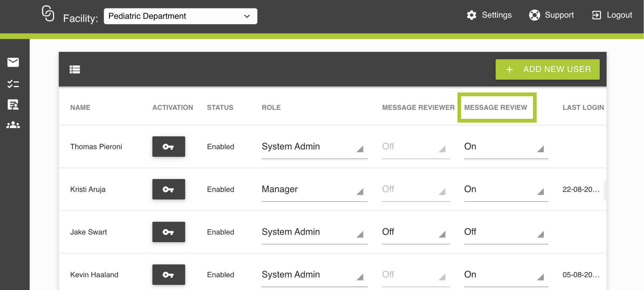The height and width of the screenshot is (290, 644).
Task: Open the reports icon in sidebar
Action: (x=13, y=104)
